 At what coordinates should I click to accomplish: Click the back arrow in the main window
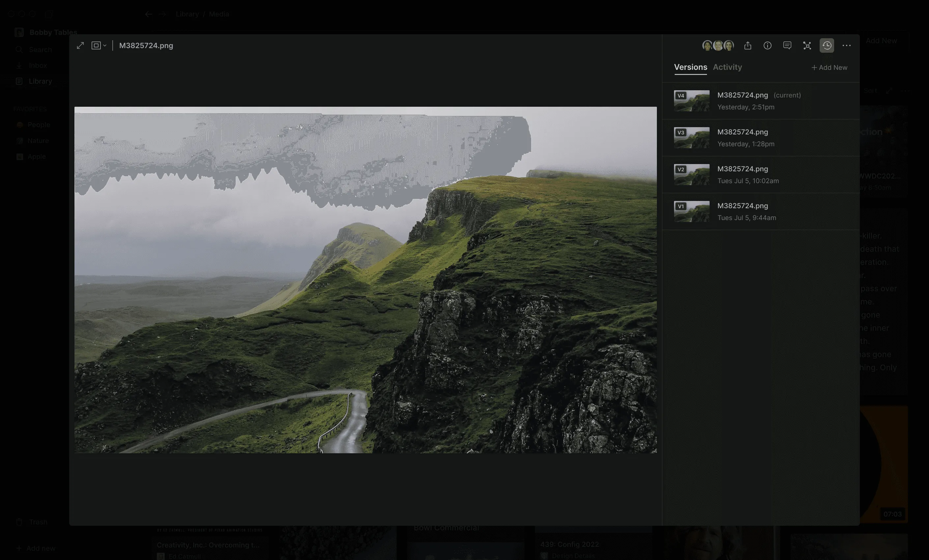click(x=149, y=14)
